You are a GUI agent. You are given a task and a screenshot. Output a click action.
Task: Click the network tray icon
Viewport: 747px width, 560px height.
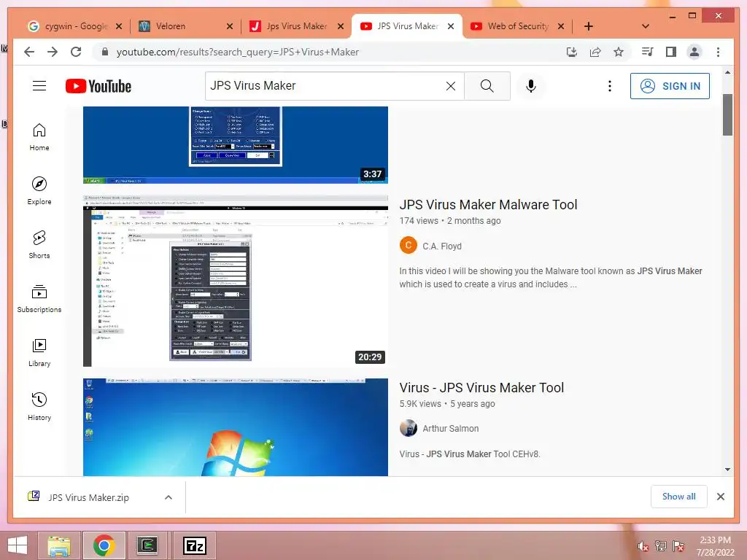(x=661, y=546)
